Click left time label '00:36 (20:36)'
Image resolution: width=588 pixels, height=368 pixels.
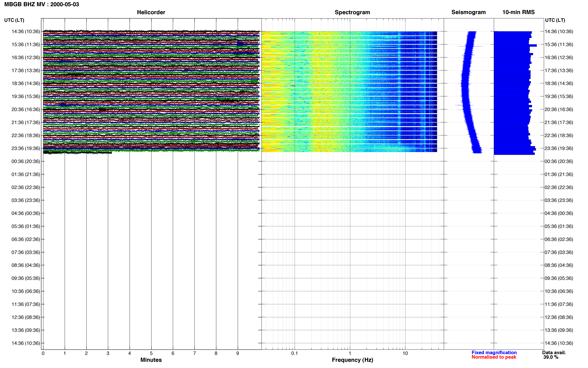coord(26,161)
